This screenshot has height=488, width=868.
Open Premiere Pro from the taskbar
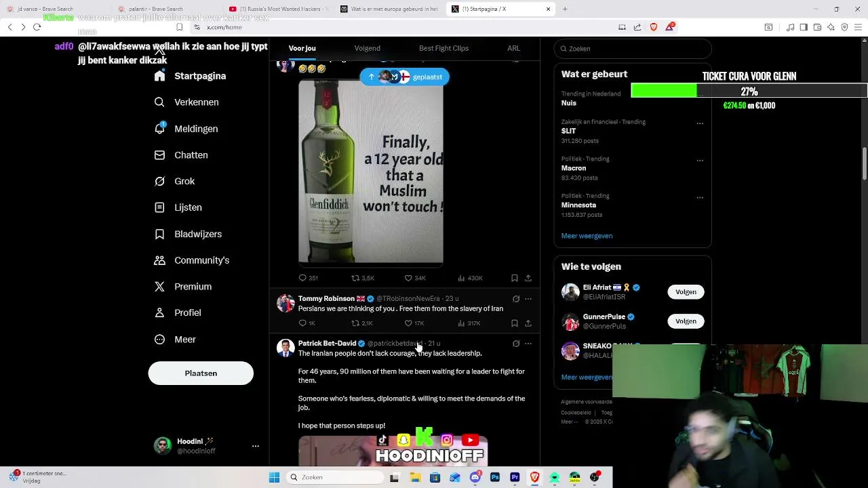click(515, 477)
